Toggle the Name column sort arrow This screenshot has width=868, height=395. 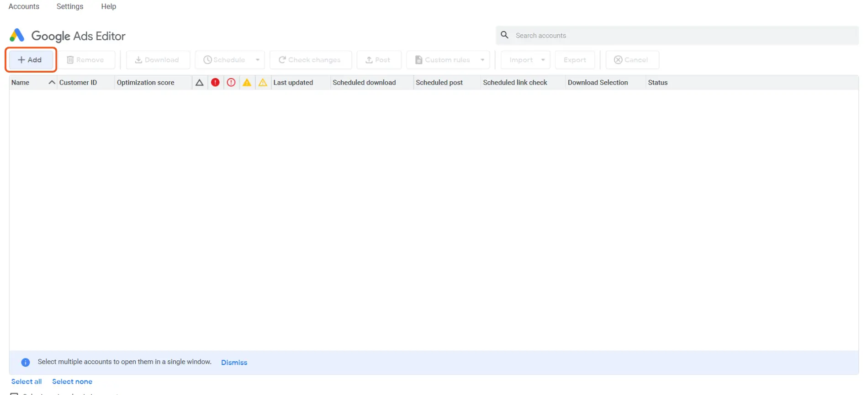point(52,82)
